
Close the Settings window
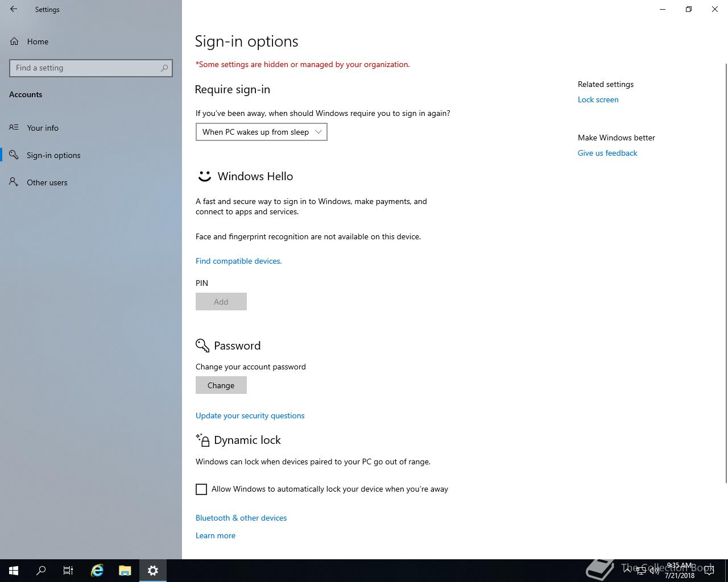pos(715,9)
